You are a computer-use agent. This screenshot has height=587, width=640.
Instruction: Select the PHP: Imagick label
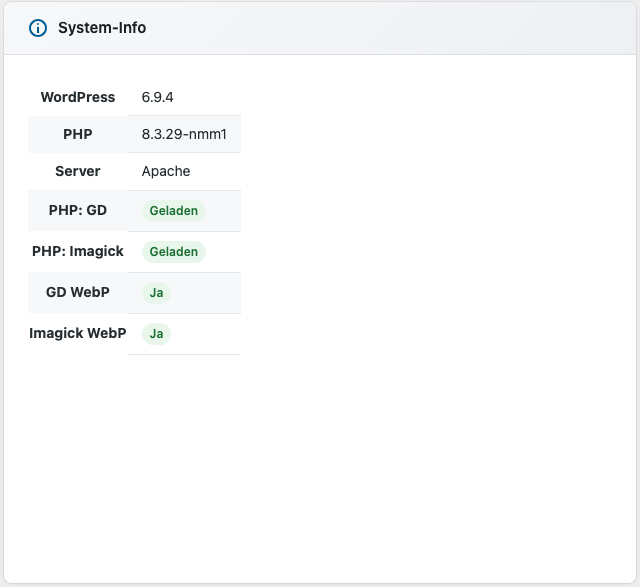[x=78, y=251]
